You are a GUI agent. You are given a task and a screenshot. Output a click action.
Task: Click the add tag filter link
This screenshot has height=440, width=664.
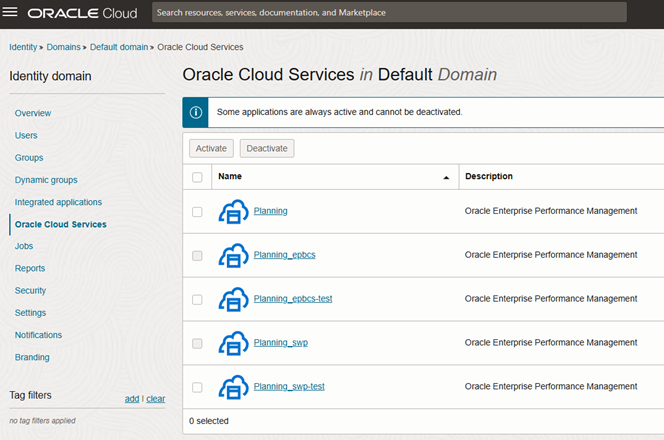(132, 398)
